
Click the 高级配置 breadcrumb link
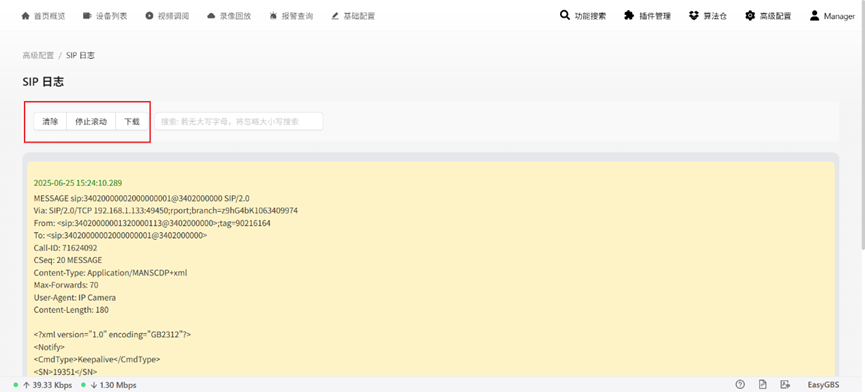point(38,55)
